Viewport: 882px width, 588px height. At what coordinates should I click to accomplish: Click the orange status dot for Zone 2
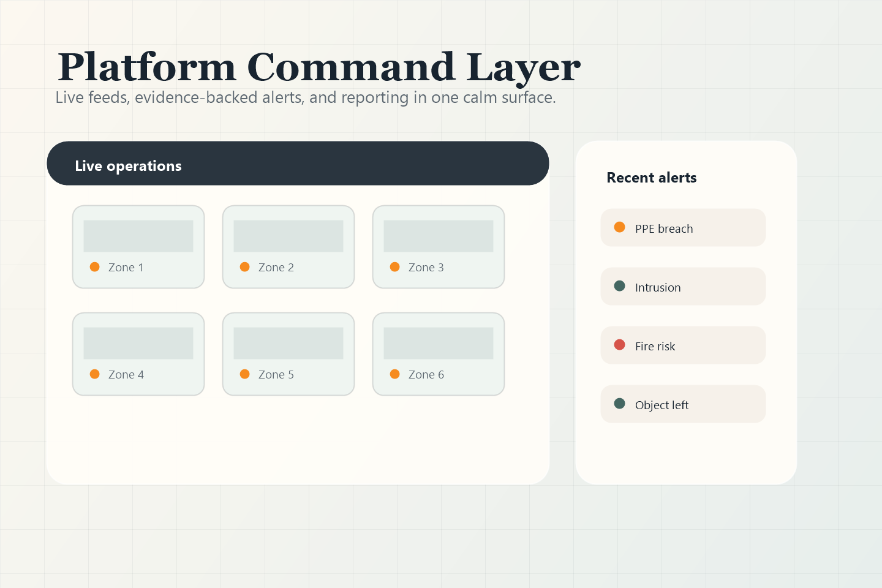tap(245, 267)
